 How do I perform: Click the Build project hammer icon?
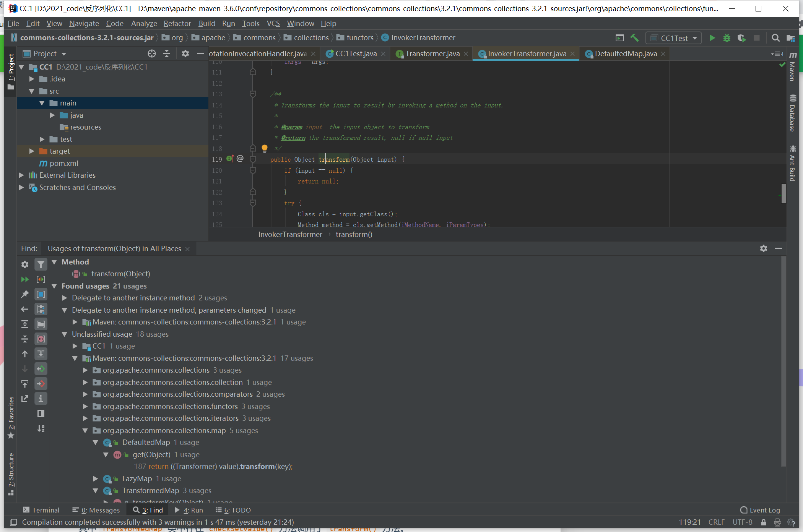pyautogui.click(x=635, y=38)
